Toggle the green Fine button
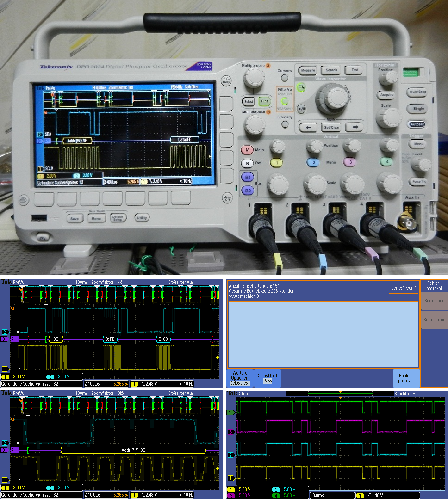Screen dimensions: 448x499 (x=265, y=101)
